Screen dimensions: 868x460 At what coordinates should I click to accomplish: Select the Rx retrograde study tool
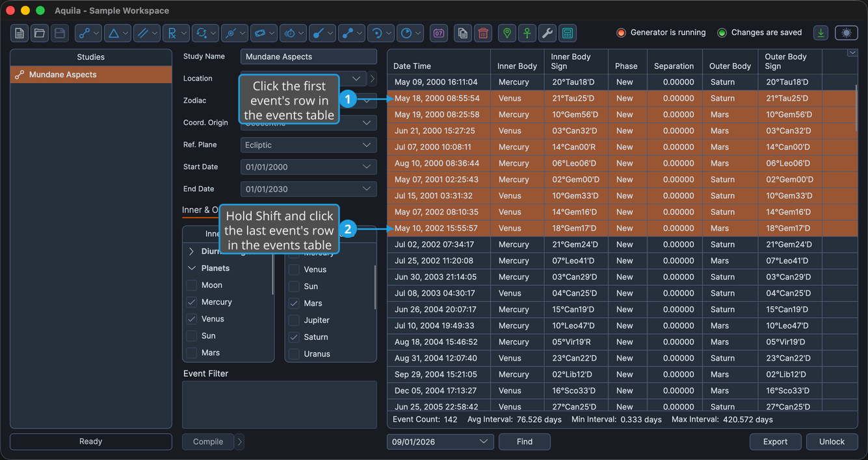point(176,33)
